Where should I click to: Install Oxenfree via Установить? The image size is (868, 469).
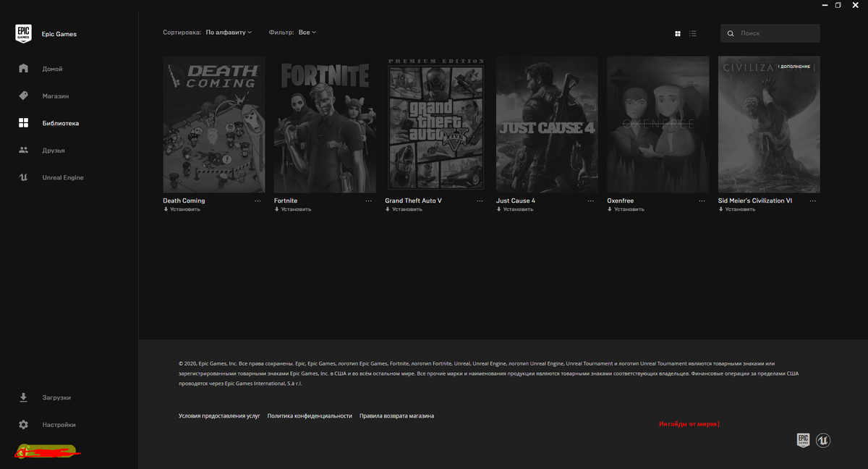tap(626, 209)
